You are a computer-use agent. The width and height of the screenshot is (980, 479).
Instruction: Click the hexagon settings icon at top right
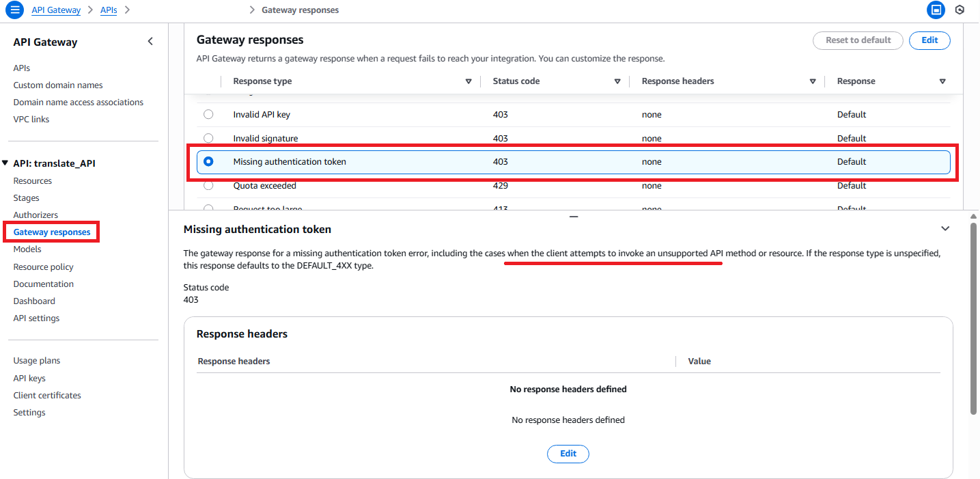point(960,10)
